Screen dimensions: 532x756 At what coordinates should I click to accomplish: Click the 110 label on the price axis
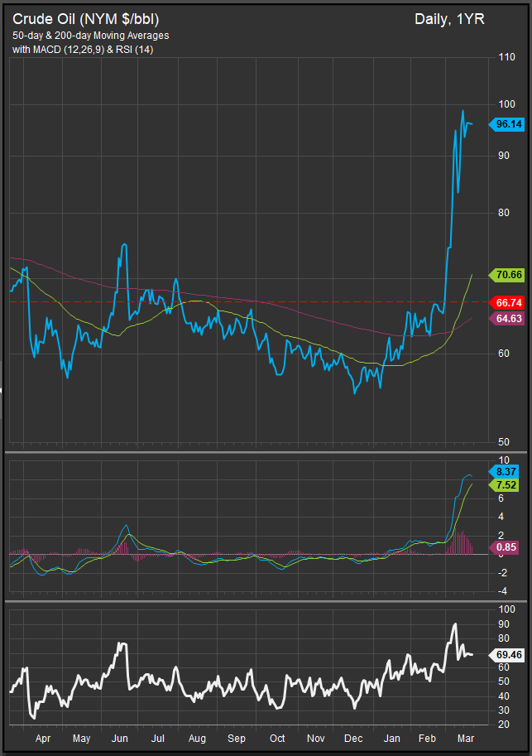coord(506,57)
